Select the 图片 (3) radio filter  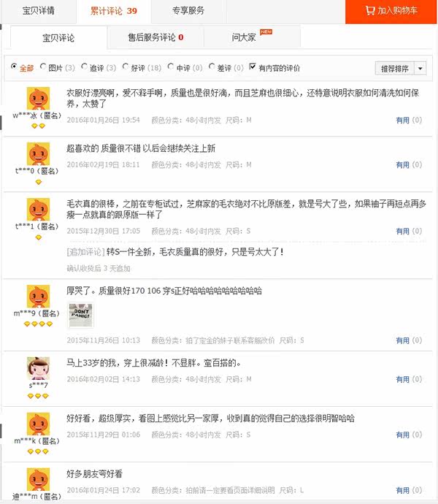(43, 66)
